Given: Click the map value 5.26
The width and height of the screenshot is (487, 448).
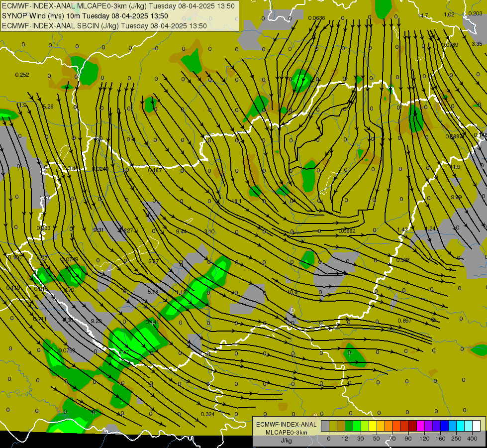Looking at the screenshot, I should coord(48,107).
